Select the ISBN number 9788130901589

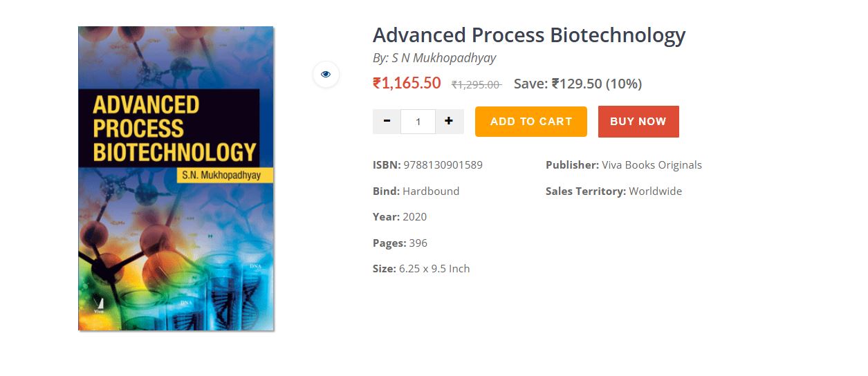point(443,165)
